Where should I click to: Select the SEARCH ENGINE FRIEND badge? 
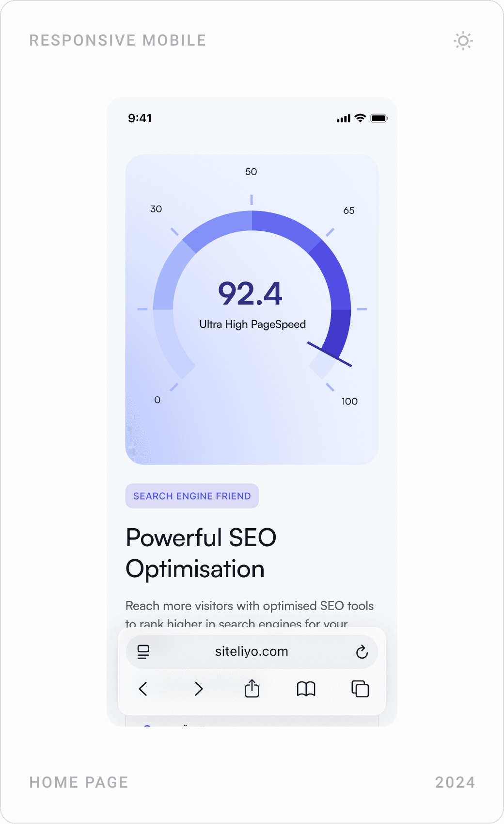click(x=192, y=496)
